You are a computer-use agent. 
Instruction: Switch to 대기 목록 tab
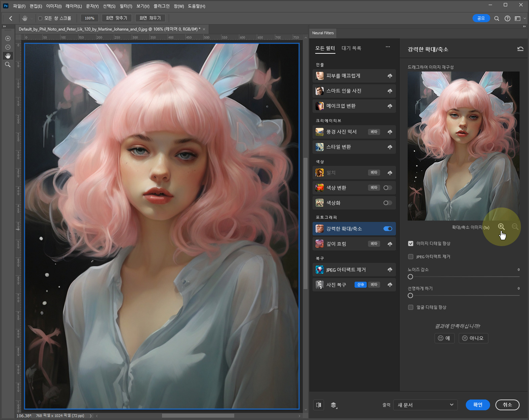351,48
